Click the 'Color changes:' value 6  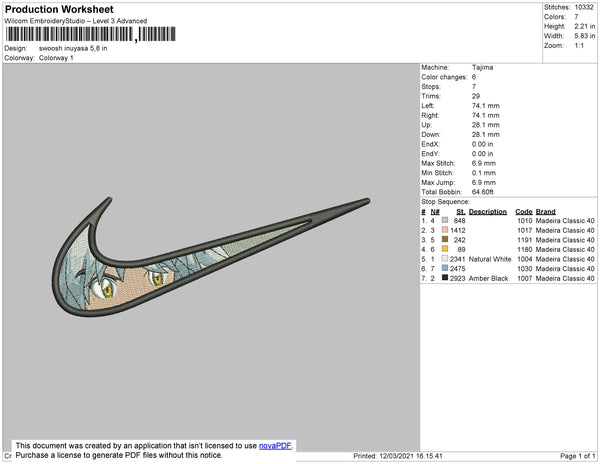474,77
